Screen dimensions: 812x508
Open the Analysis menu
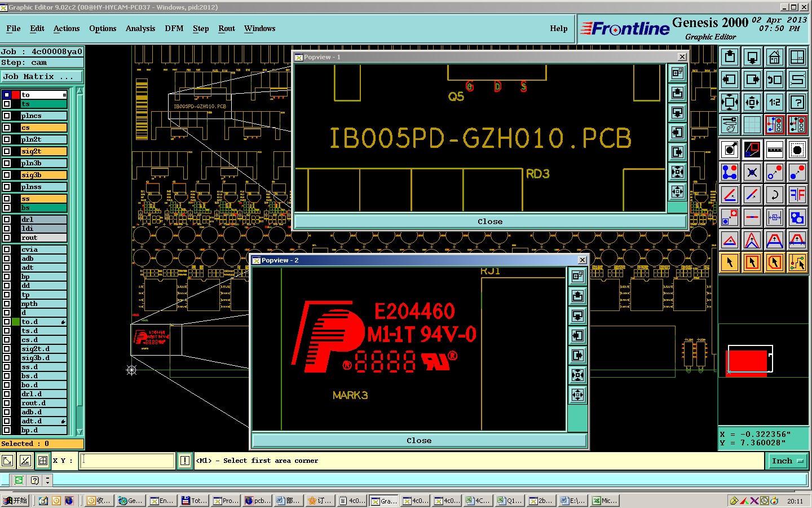tap(140, 28)
